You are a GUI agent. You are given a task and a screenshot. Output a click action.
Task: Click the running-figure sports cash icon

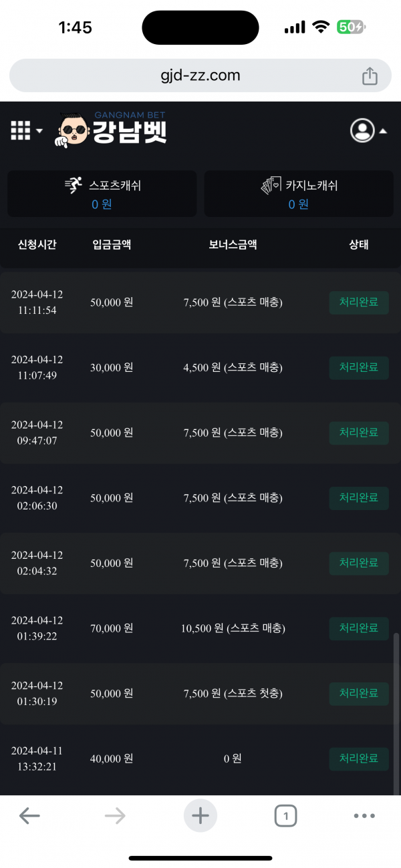(74, 186)
